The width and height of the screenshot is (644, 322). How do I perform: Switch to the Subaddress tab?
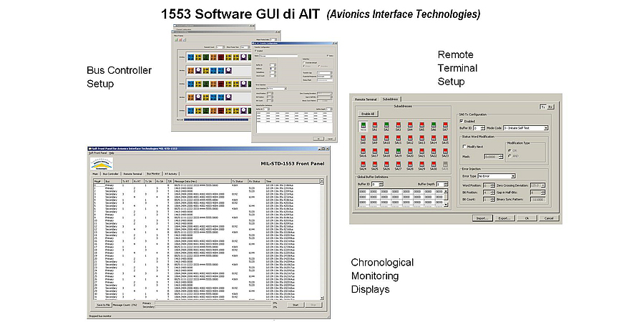coord(390,99)
